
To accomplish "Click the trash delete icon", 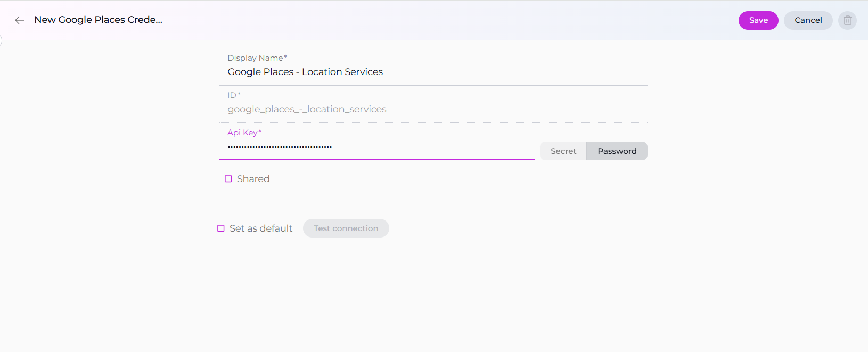I will (x=847, y=20).
